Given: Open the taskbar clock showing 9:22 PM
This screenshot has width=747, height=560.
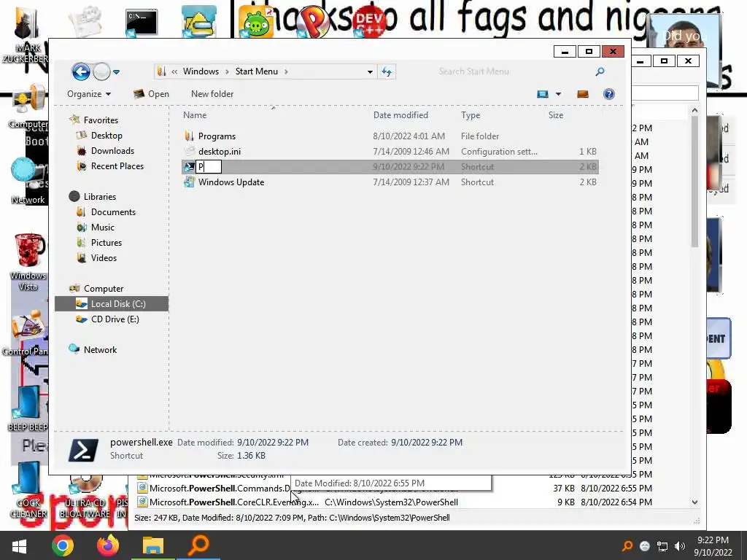Looking at the screenshot, I should pyautogui.click(x=713, y=545).
